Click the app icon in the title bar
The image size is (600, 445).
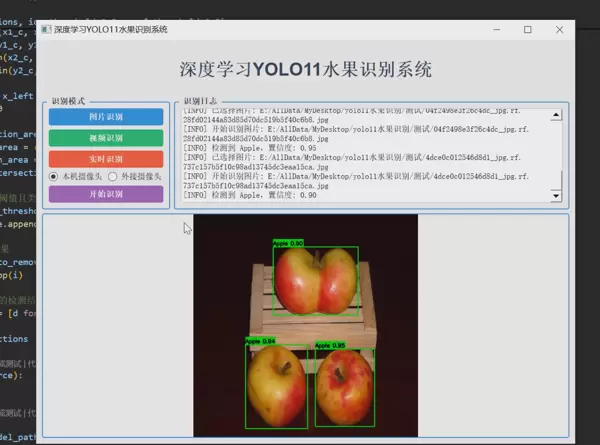(x=46, y=30)
